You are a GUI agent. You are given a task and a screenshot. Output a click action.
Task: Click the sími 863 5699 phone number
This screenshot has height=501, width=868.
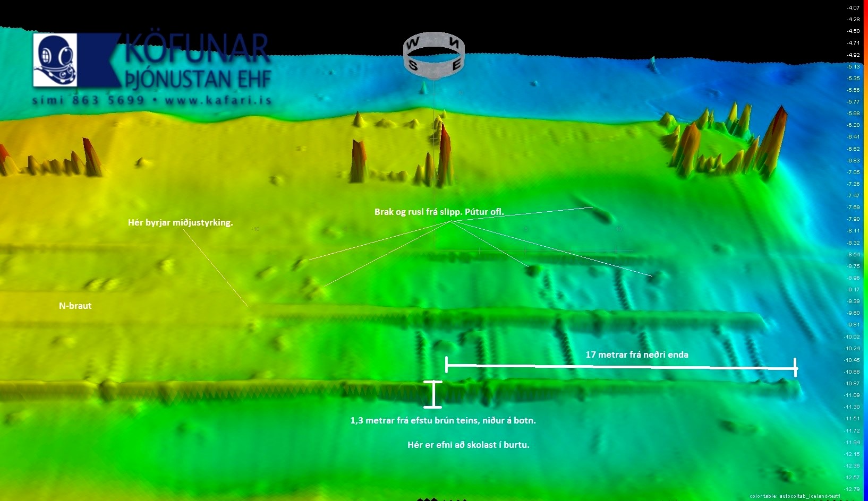88,100
